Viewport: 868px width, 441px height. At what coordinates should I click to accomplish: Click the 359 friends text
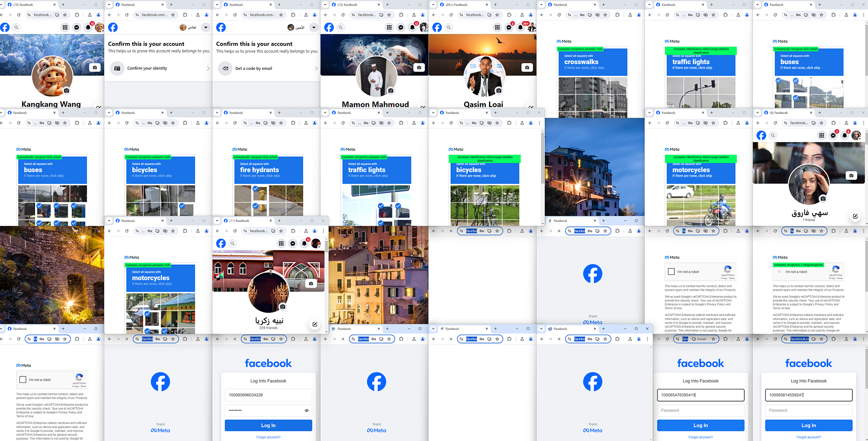(x=268, y=328)
